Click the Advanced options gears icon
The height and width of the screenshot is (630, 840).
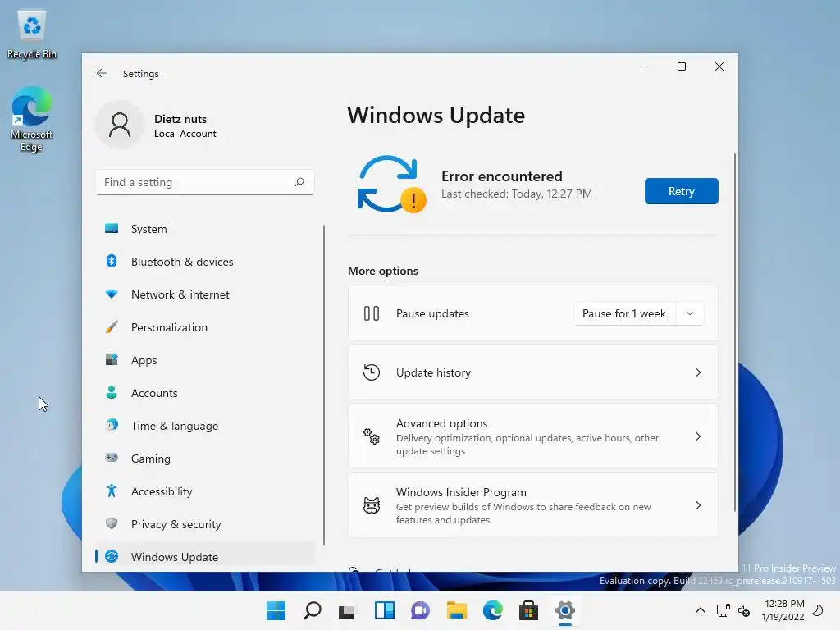372,436
